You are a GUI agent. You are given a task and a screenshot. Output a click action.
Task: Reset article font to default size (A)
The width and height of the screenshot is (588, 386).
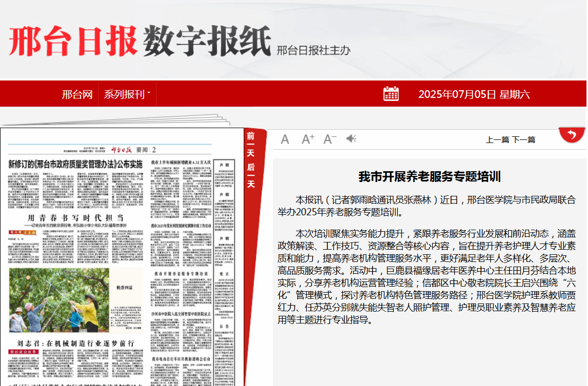(285, 139)
